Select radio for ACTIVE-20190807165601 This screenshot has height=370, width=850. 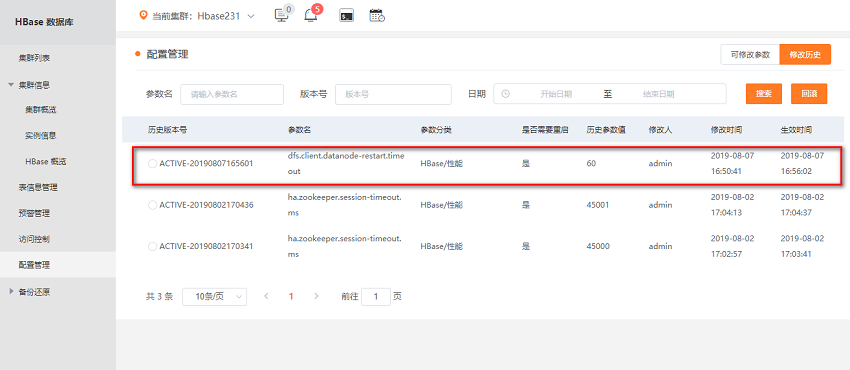tap(152, 163)
